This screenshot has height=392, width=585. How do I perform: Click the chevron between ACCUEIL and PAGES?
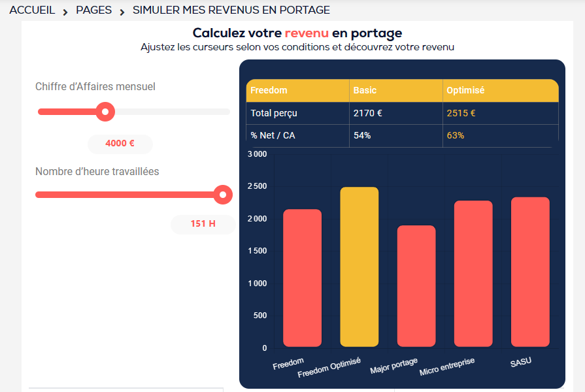65,12
